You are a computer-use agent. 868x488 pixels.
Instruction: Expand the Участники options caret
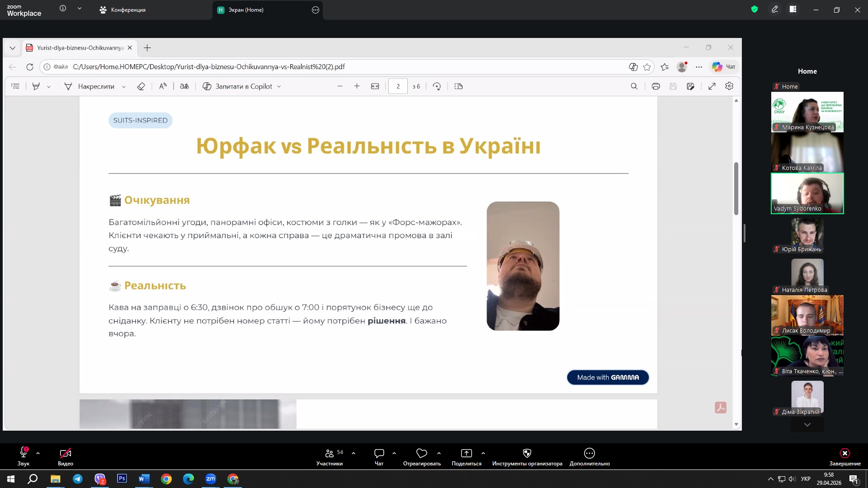[x=354, y=453]
